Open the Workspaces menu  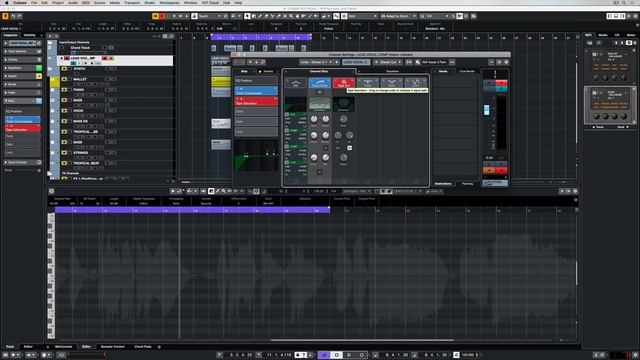(169, 2)
